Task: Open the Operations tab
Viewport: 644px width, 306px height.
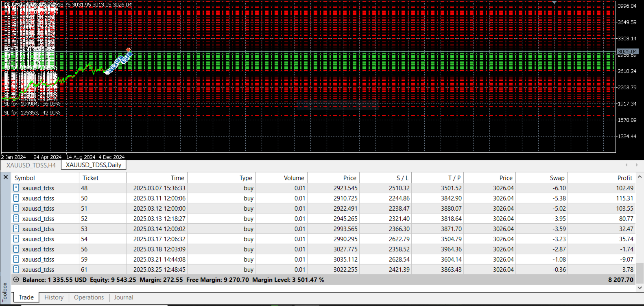Action: [x=89, y=297]
